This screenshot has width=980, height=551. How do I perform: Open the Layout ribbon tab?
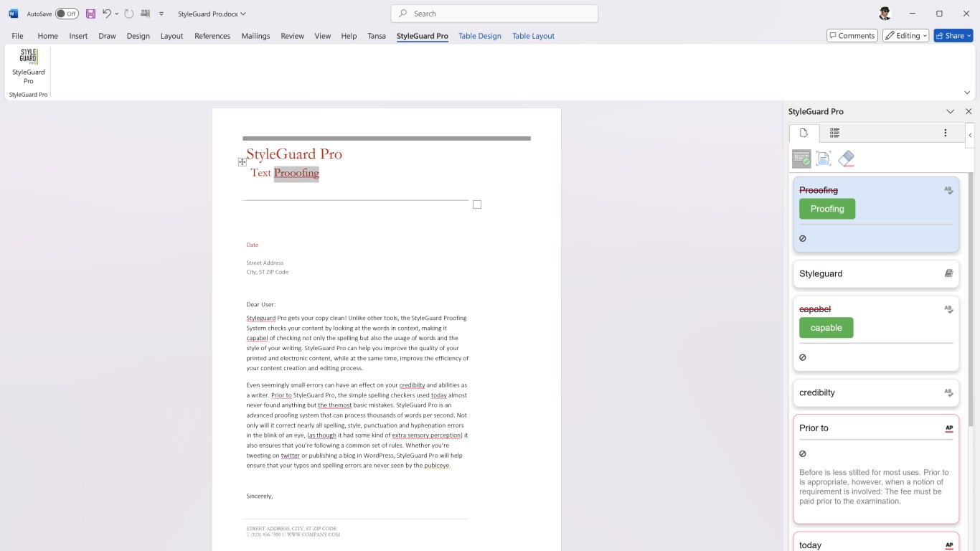[x=171, y=36]
